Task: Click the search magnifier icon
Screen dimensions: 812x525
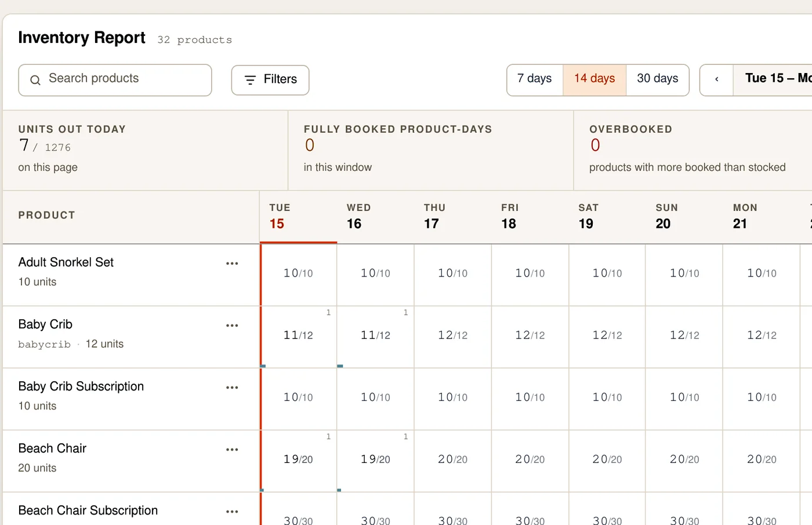Action: tap(35, 80)
